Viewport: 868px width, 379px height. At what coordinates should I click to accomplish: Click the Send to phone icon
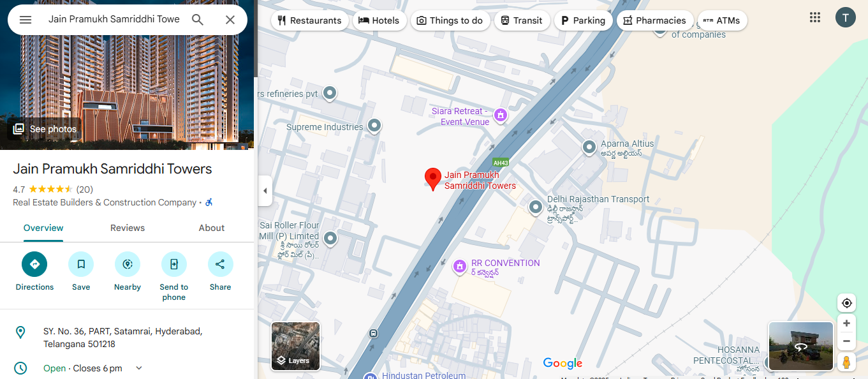174,264
